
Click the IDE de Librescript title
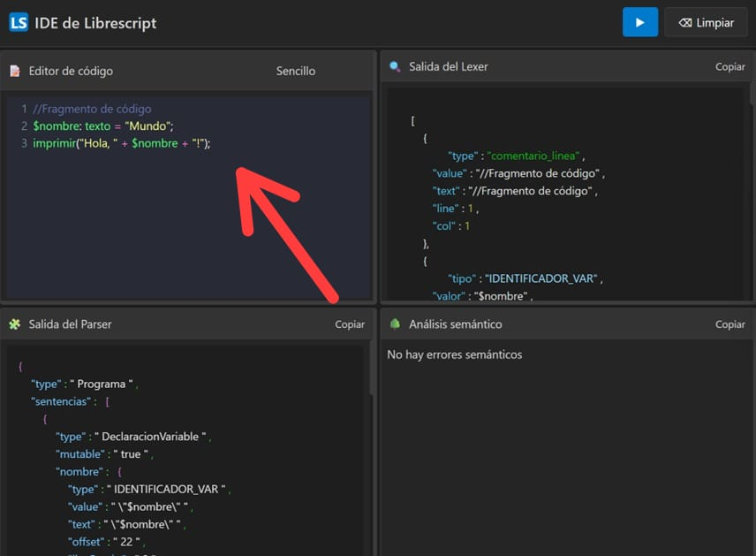(x=95, y=23)
